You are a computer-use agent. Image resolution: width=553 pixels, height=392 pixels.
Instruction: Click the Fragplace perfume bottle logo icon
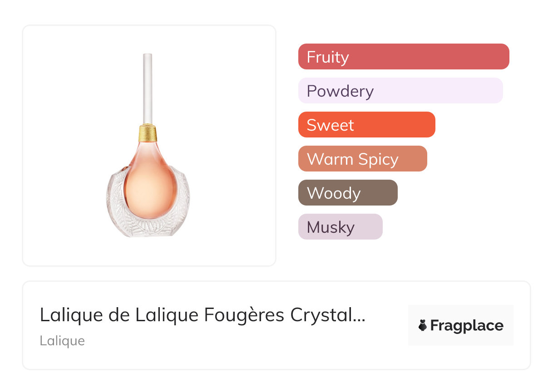click(423, 325)
